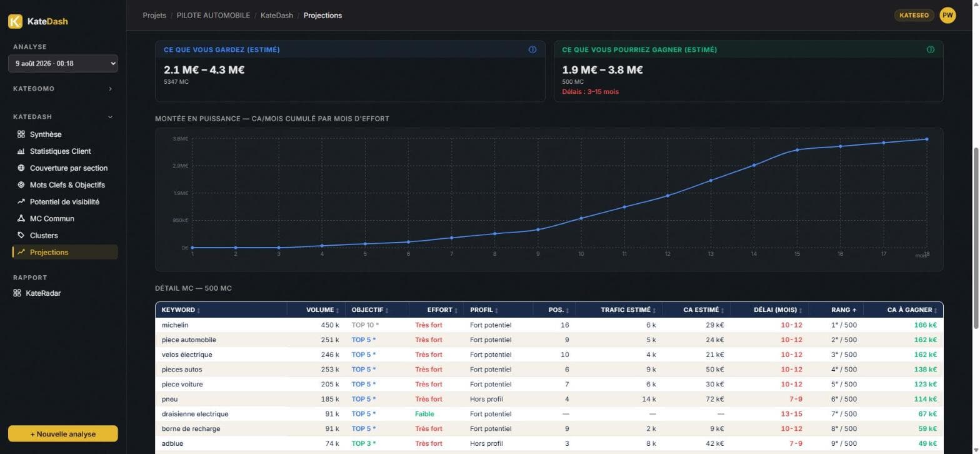Click the KateDash brand name in sidebar
The height and width of the screenshot is (454, 980).
pos(47,21)
